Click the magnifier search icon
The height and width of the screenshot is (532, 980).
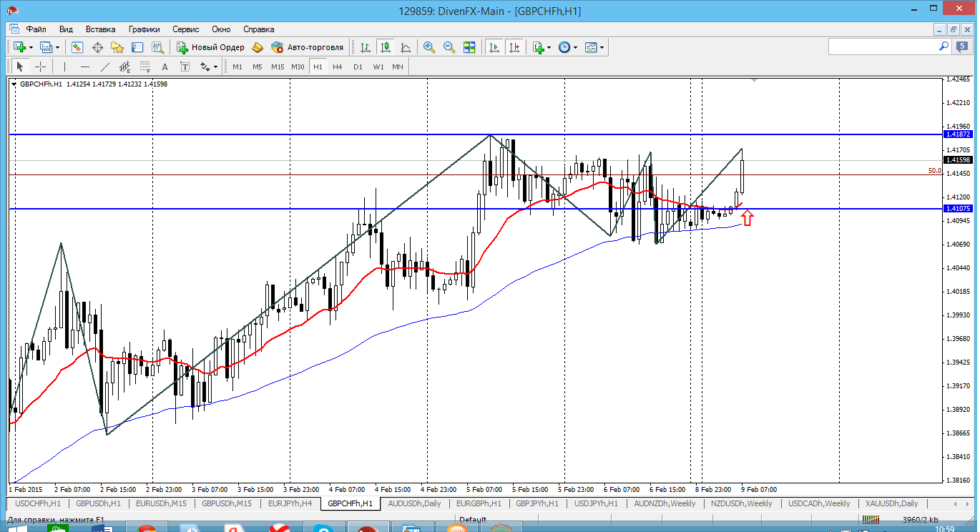point(944,46)
